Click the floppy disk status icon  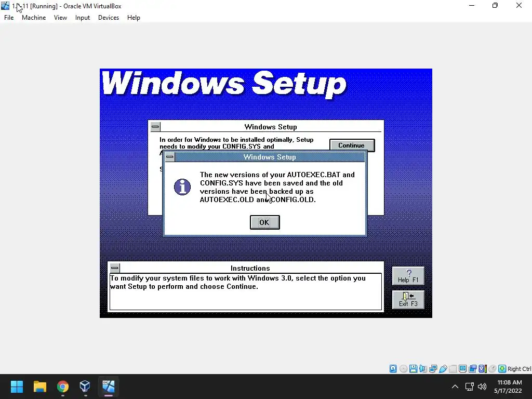(413, 369)
